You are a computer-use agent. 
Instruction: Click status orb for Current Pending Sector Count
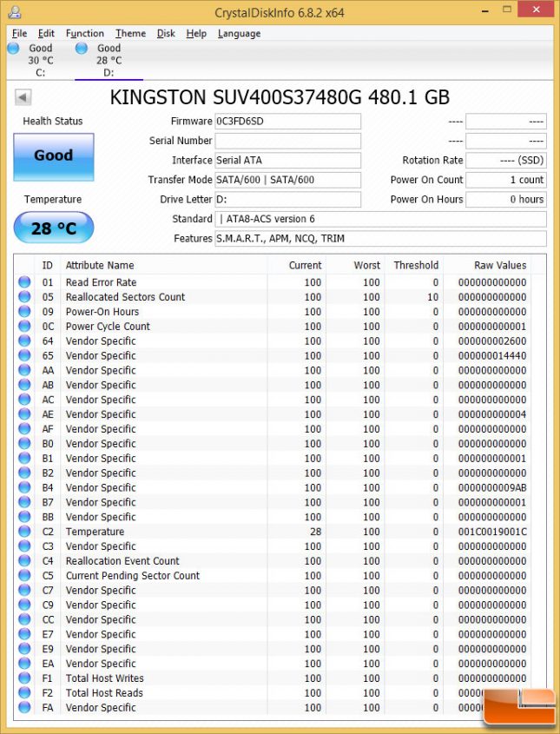pyautogui.click(x=24, y=575)
